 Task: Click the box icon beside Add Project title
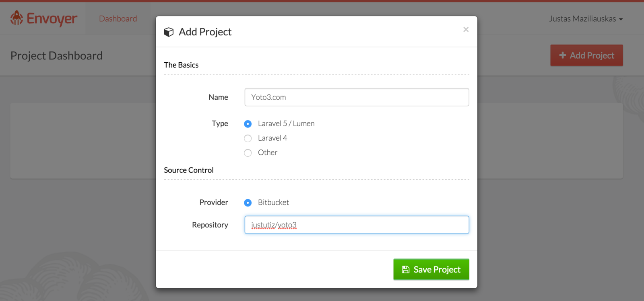(x=169, y=32)
